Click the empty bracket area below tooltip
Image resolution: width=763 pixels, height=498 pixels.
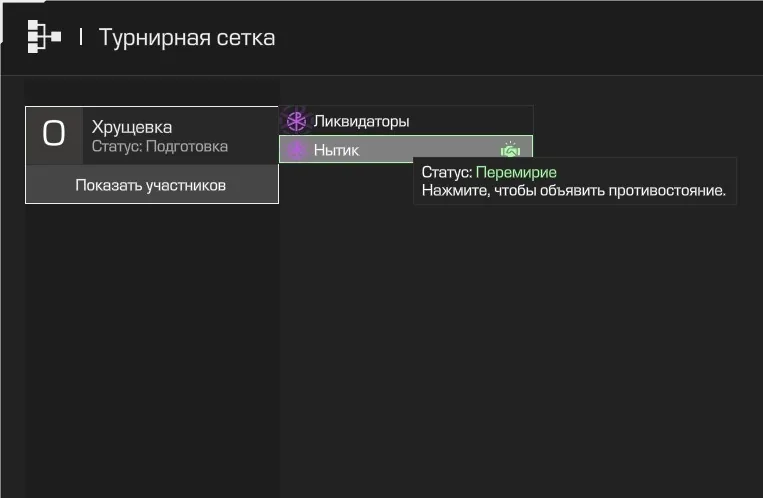pos(521,341)
